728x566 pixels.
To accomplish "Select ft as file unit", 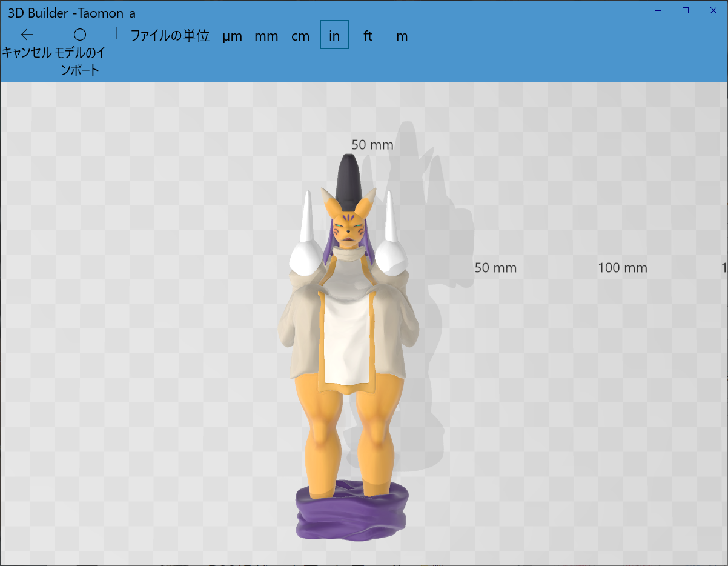I will click(368, 36).
